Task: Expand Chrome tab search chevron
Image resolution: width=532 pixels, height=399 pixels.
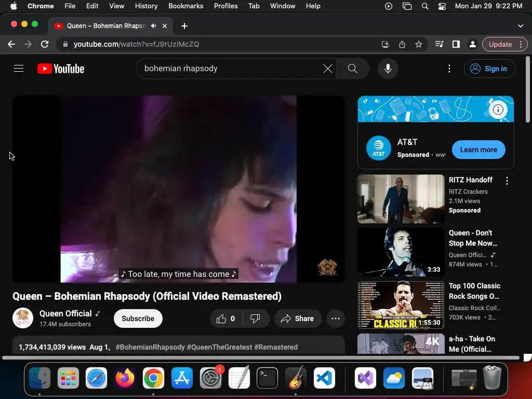Action: (520, 26)
